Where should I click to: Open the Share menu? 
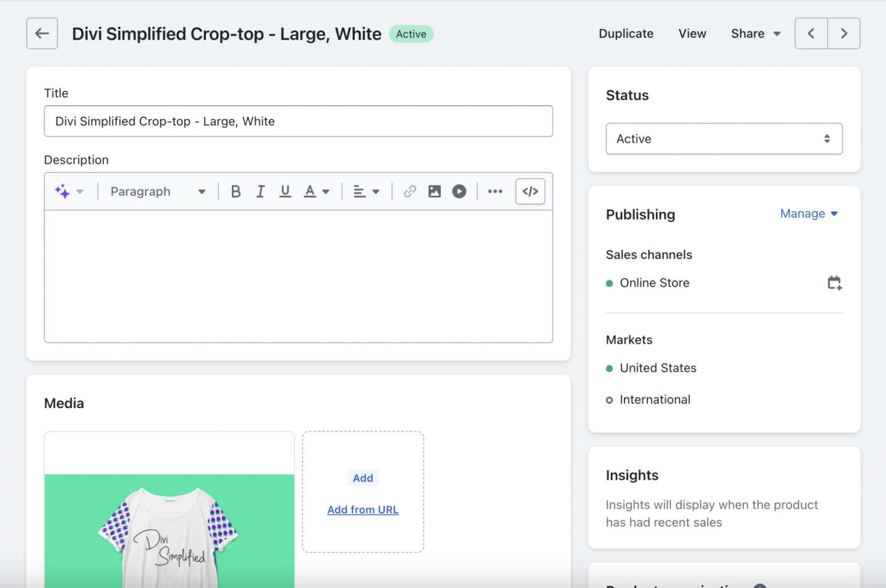point(755,34)
